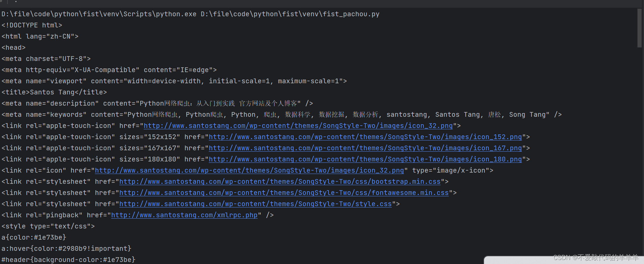Viewport: 644px width, 264px height.
Task: Click the meta description content line
Action: coord(157,104)
